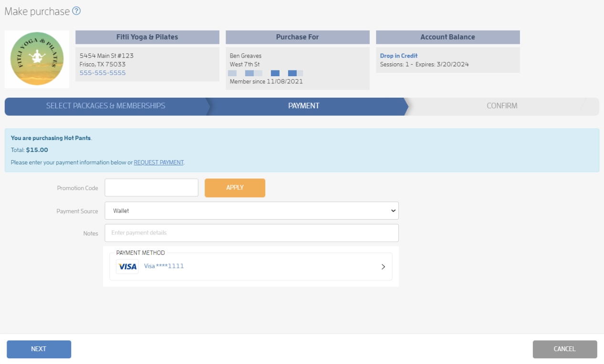This screenshot has width=604, height=364.
Task: Click the 'Member since 11/08/2021' text
Action: pos(266,81)
